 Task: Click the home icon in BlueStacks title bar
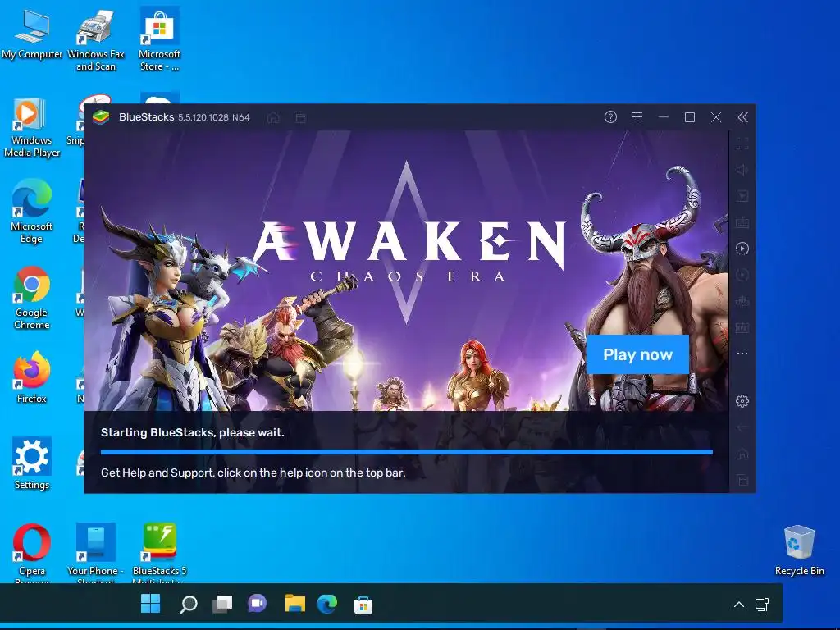click(273, 117)
